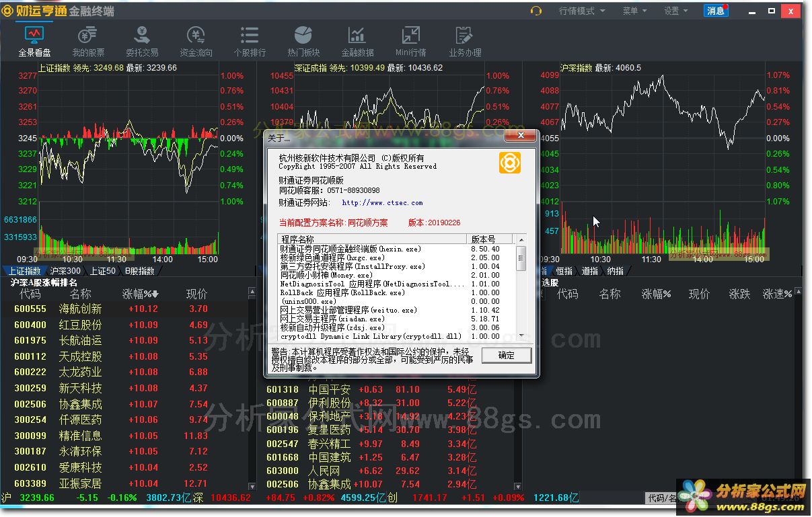The width and height of the screenshot is (812, 517).
Task: Select the weituo.exe program row
Action: pos(396,310)
